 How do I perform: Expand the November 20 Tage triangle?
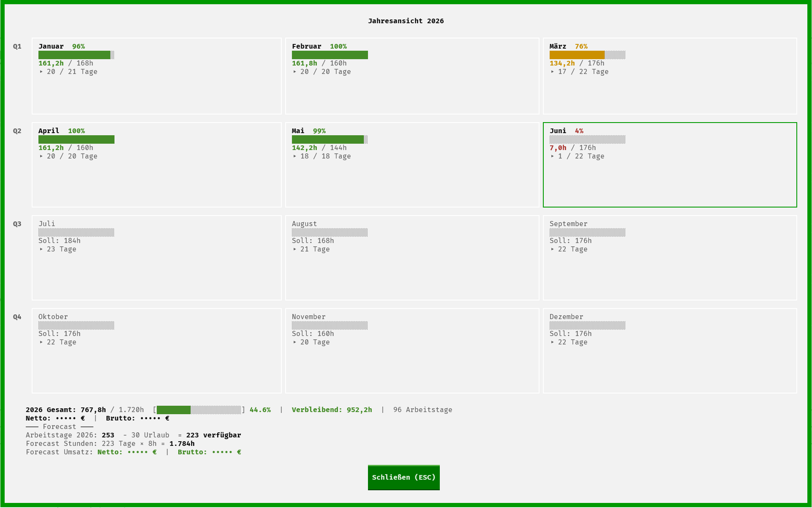click(295, 342)
